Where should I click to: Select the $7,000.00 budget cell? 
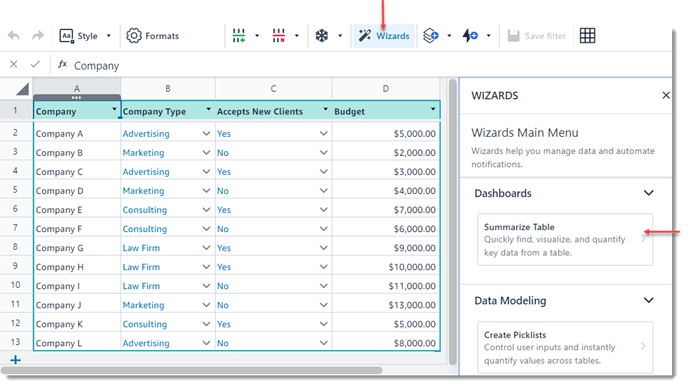click(385, 210)
